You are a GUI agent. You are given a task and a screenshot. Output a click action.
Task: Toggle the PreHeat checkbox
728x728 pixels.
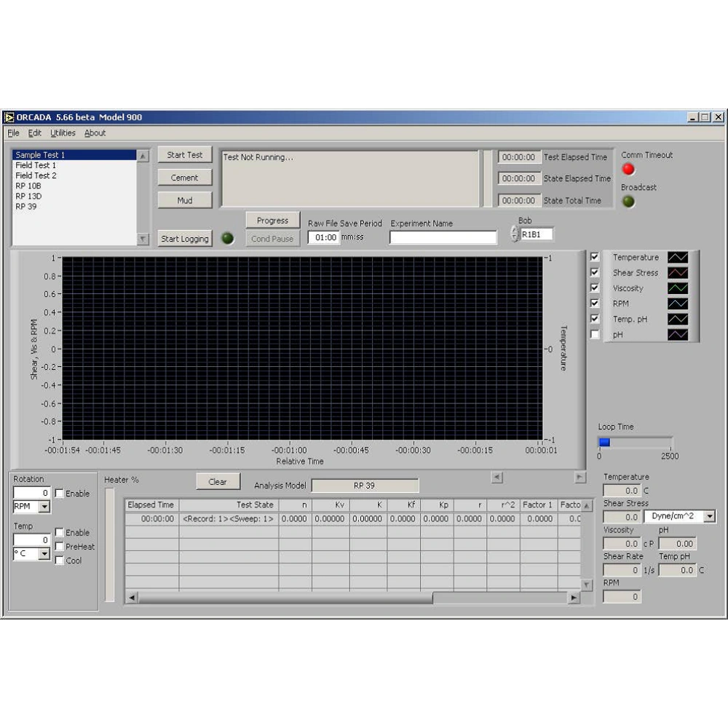(60, 547)
